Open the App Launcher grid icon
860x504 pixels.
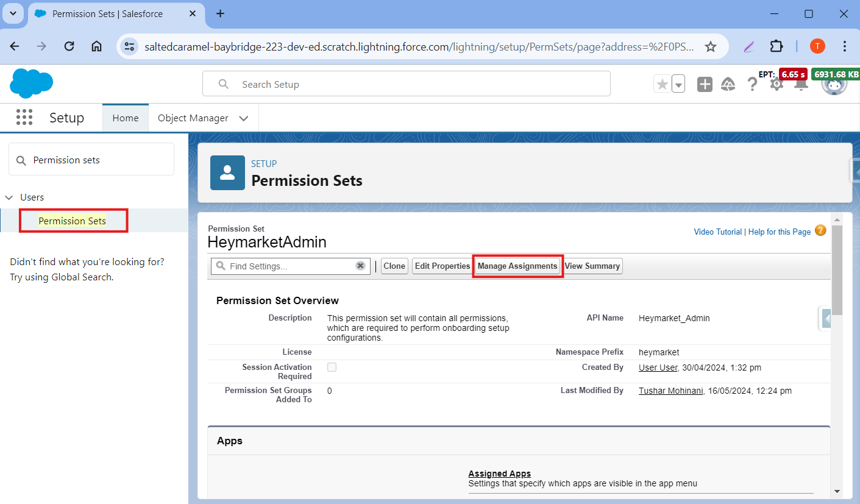[24, 118]
